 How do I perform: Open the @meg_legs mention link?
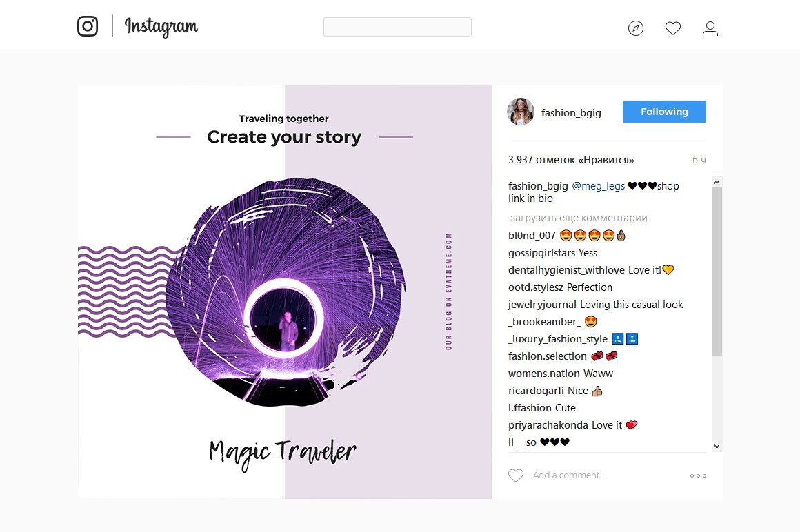point(598,186)
